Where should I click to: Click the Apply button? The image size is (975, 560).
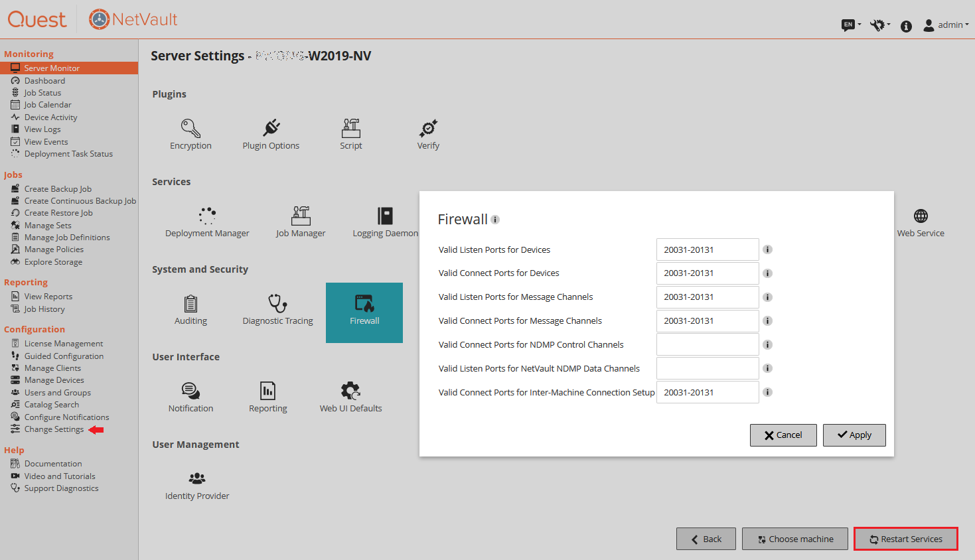(x=854, y=435)
